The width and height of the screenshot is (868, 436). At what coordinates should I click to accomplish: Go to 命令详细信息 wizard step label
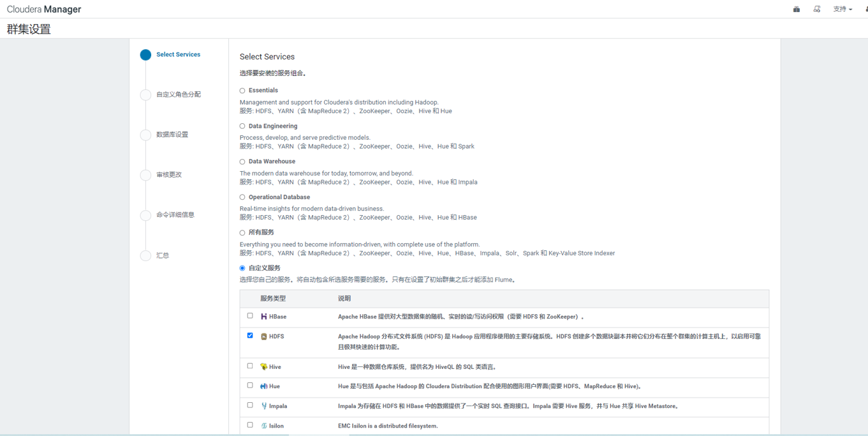[175, 215]
